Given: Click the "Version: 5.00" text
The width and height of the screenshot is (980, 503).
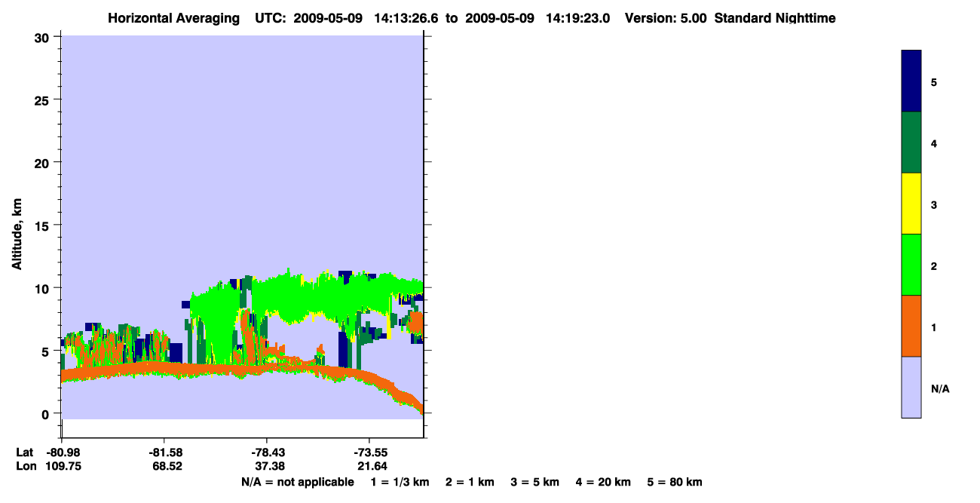Looking at the screenshot, I should click(x=666, y=18).
